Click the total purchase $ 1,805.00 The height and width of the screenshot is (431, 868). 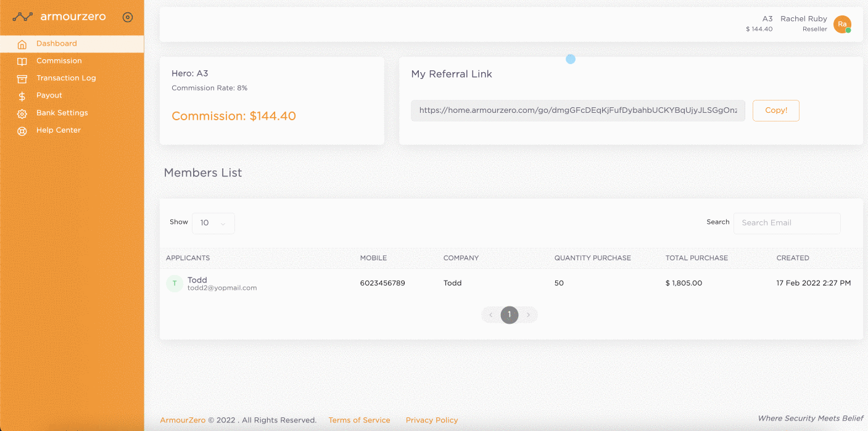pos(684,283)
